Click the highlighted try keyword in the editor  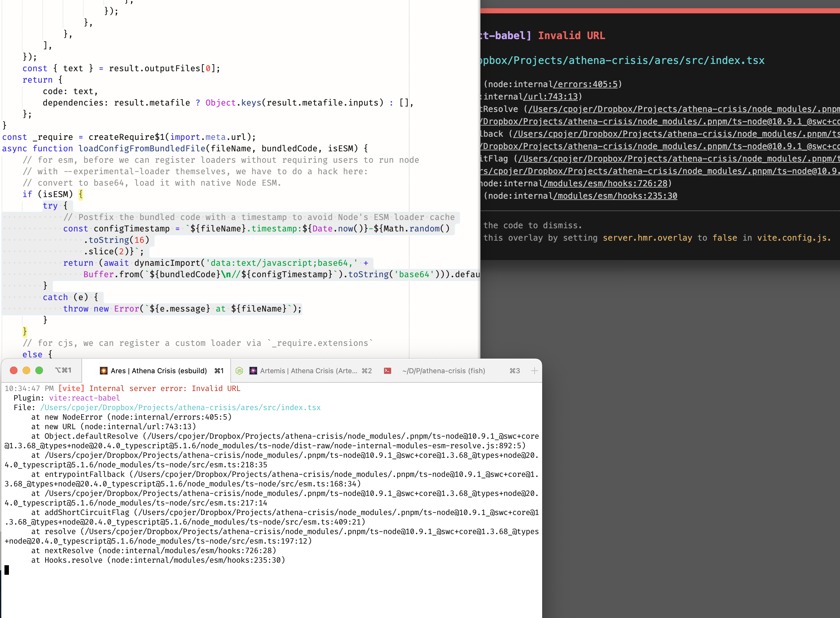pyautogui.click(x=51, y=205)
